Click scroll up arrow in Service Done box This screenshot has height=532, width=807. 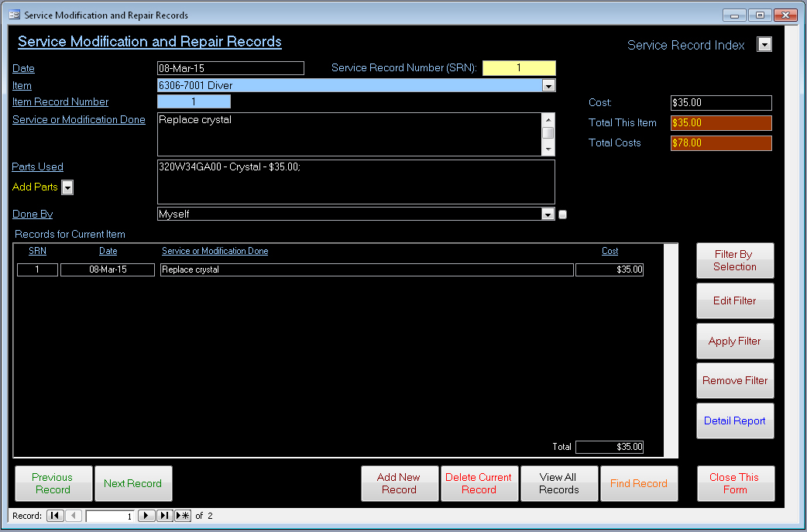pos(548,119)
